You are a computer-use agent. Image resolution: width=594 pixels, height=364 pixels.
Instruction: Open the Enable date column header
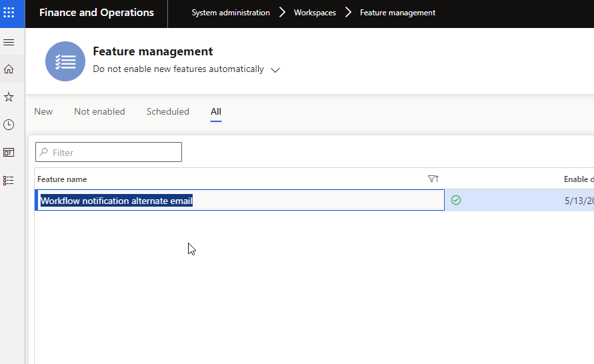click(577, 179)
